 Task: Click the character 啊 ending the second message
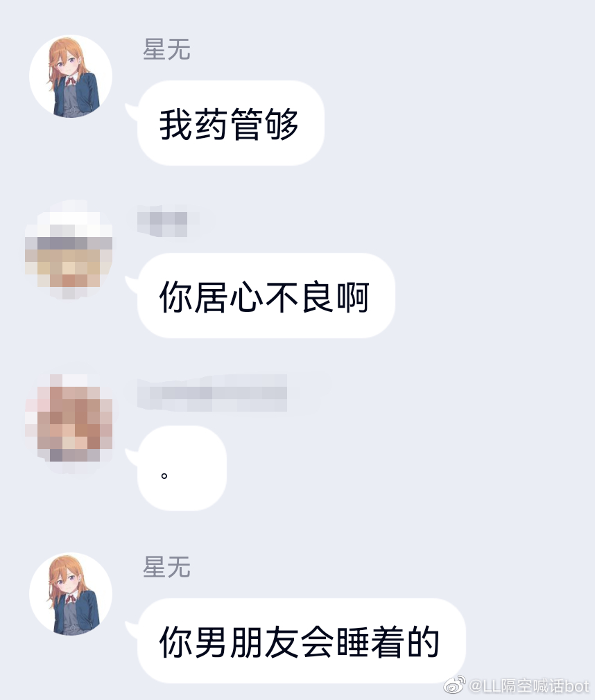click(354, 297)
